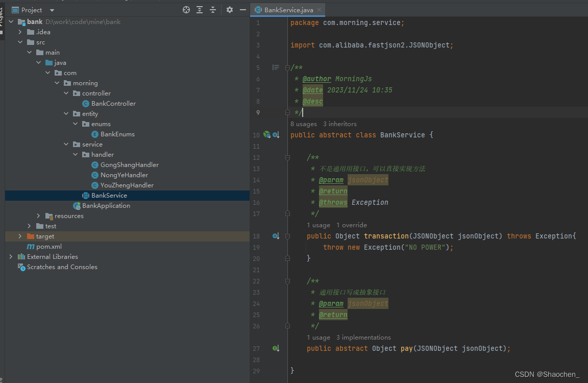Image resolution: width=588 pixels, height=383 pixels.
Task: Toggle rendered view of class Javadoc
Action: click(276, 67)
